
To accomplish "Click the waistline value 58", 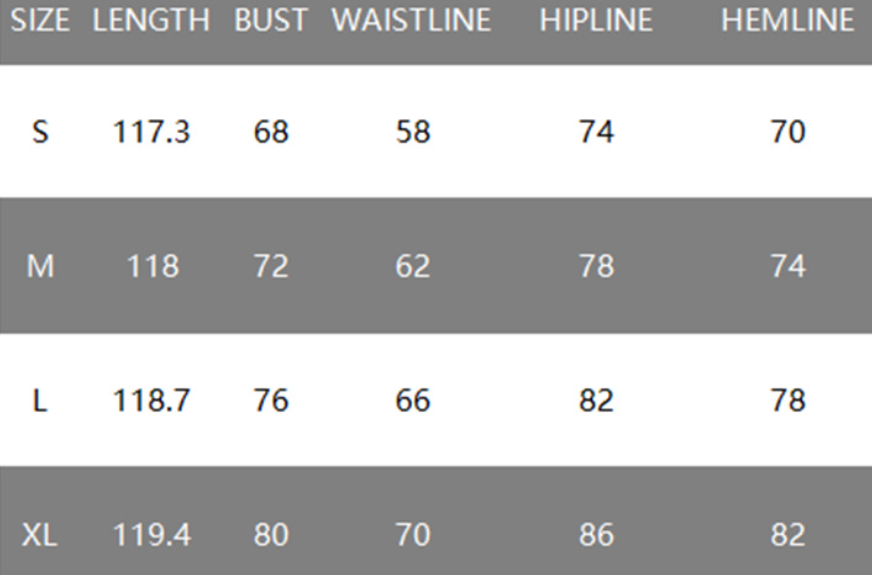I will pos(412,131).
